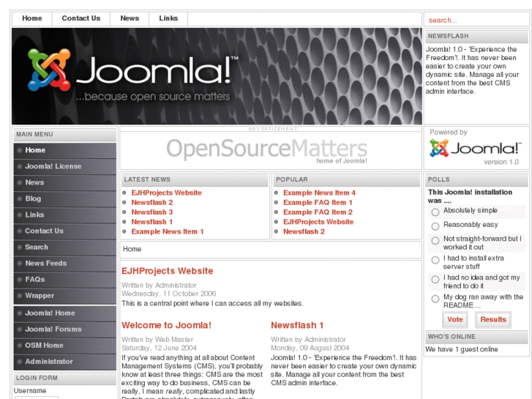Select the Reasonably easy poll option
Image resolution: width=532 pixels, height=399 pixels.
(435, 226)
